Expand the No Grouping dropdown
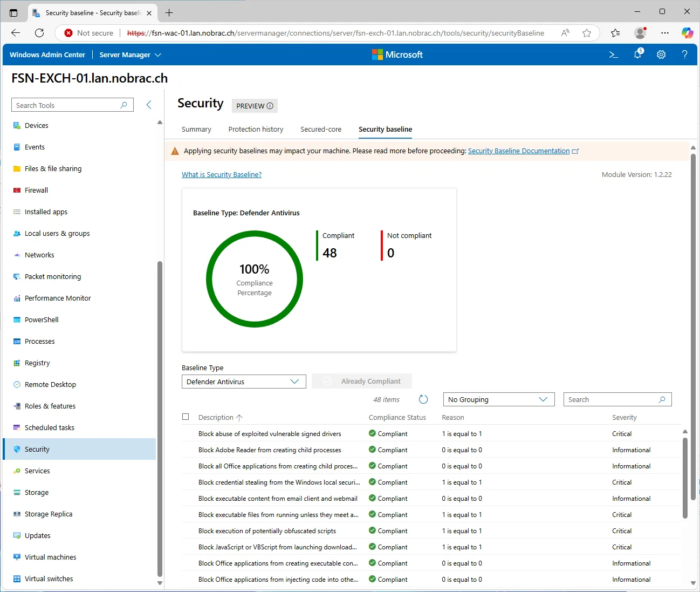Viewport: 700px width, 592px height. click(499, 399)
